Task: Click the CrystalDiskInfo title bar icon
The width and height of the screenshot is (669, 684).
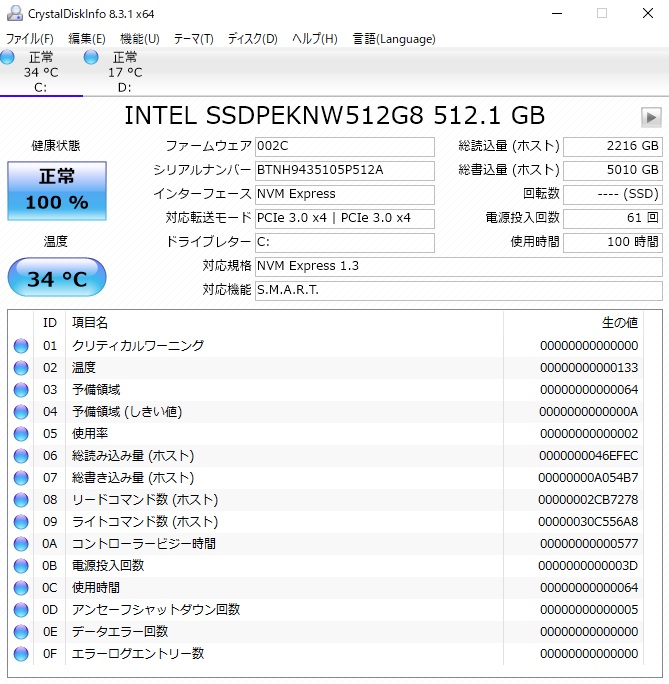Action: [14, 14]
